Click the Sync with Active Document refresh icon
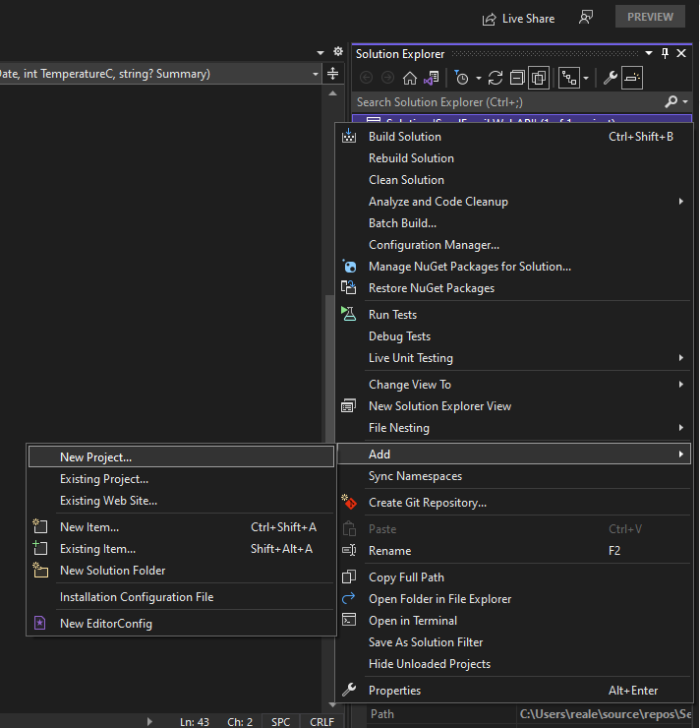The width and height of the screenshot is (700, 728). pos(495,78)
